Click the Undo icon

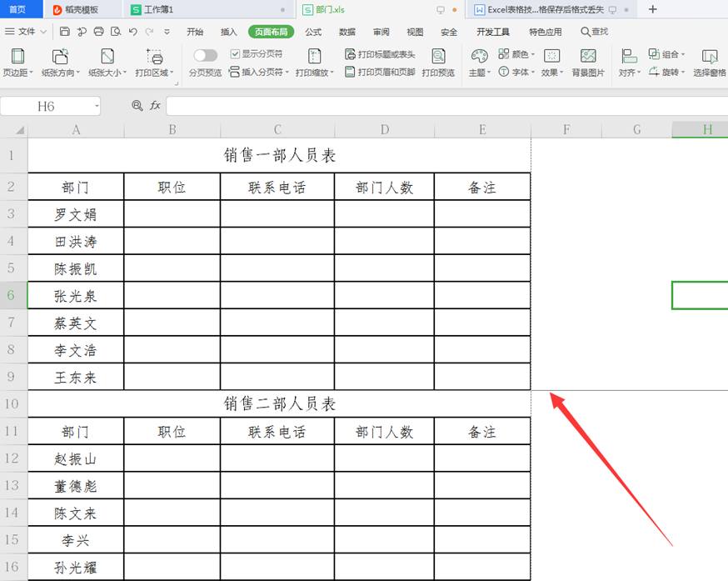coord(133,31)
